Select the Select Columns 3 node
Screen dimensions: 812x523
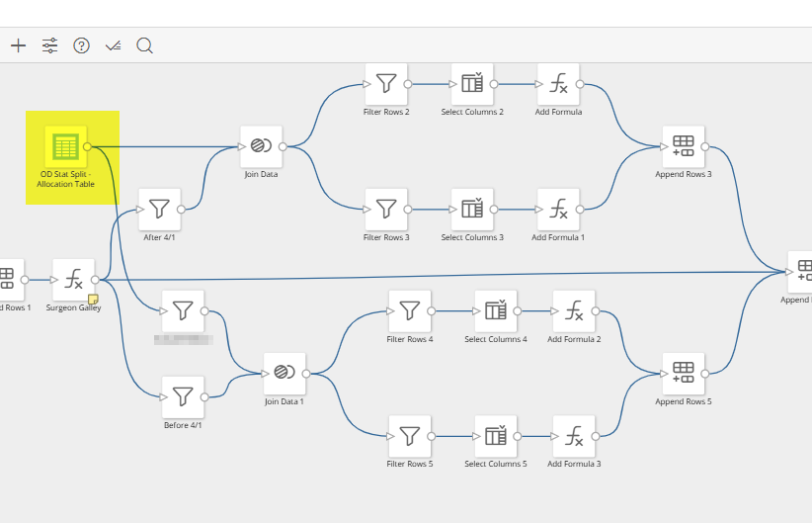coord(472,210)
